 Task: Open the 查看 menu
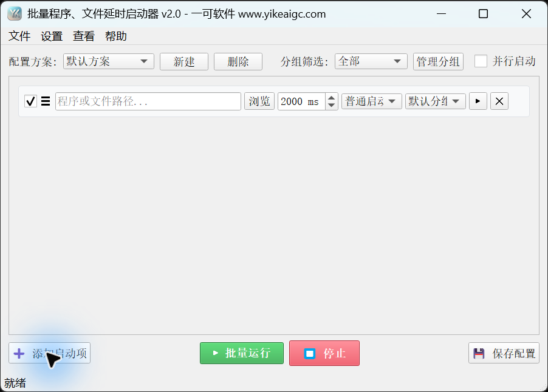click(x=84, y=36)
